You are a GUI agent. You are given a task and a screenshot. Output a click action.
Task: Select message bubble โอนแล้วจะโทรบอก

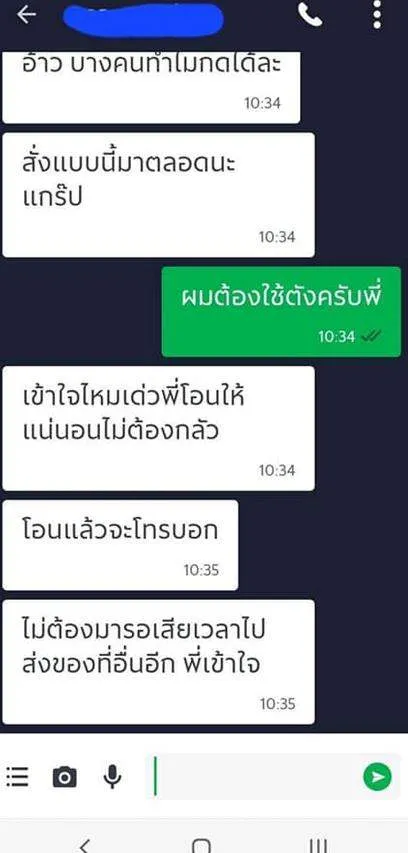tap(120, 545)
